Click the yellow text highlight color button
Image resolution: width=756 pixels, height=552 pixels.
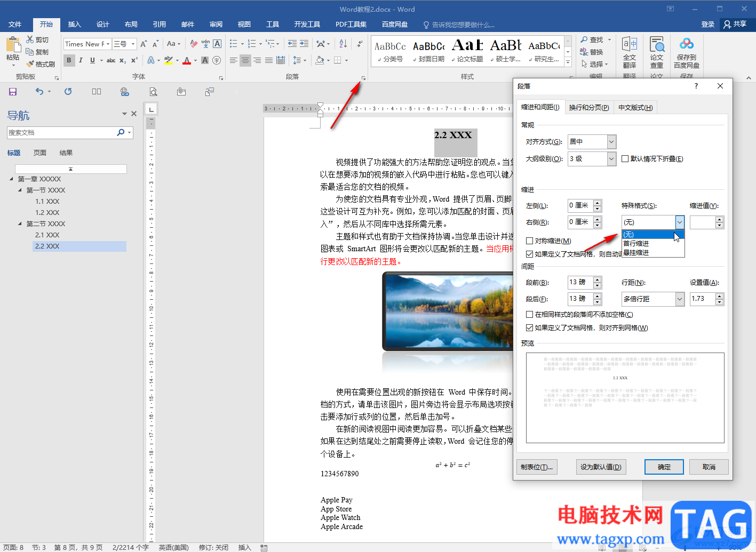click(169, 60)
